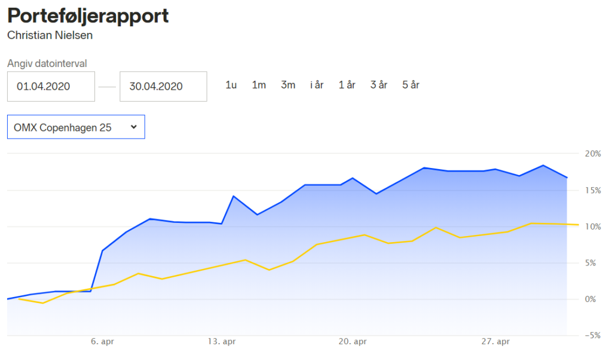Select the 5 år time range
The height and width of the screenshot is (364, 612).
(x=411, y=85)
